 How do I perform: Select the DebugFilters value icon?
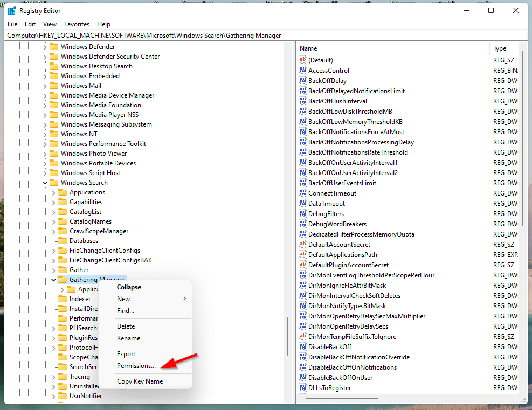pyautogui.click(x=302, y=214)
